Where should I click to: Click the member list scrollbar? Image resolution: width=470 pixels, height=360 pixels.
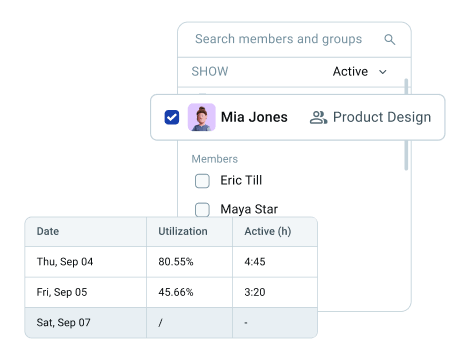point(406,124)
